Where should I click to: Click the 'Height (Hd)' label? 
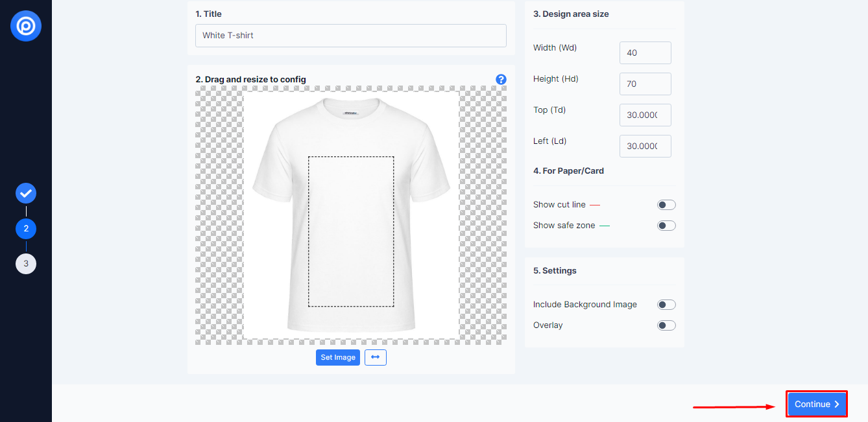[556, 78]
